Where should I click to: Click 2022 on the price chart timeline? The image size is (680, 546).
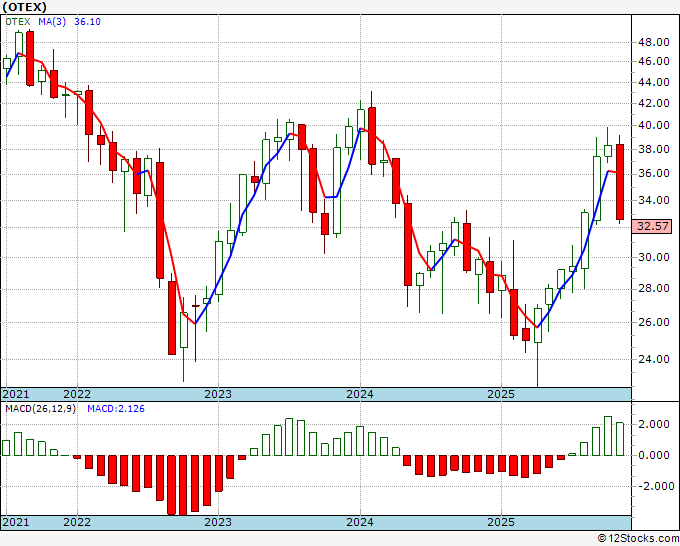click(x=77, y=394)
